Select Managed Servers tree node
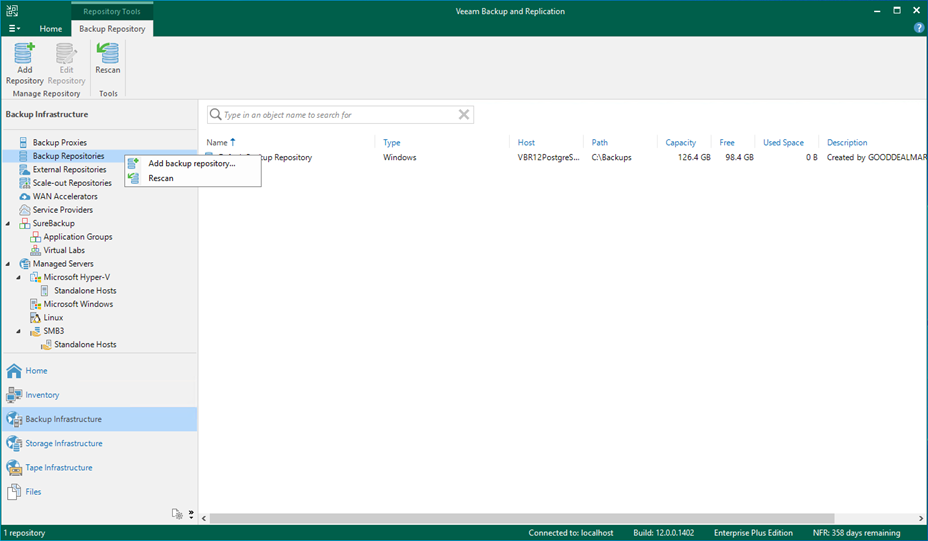The height and width of the screenshot is (541, 928). coord(63,264)
